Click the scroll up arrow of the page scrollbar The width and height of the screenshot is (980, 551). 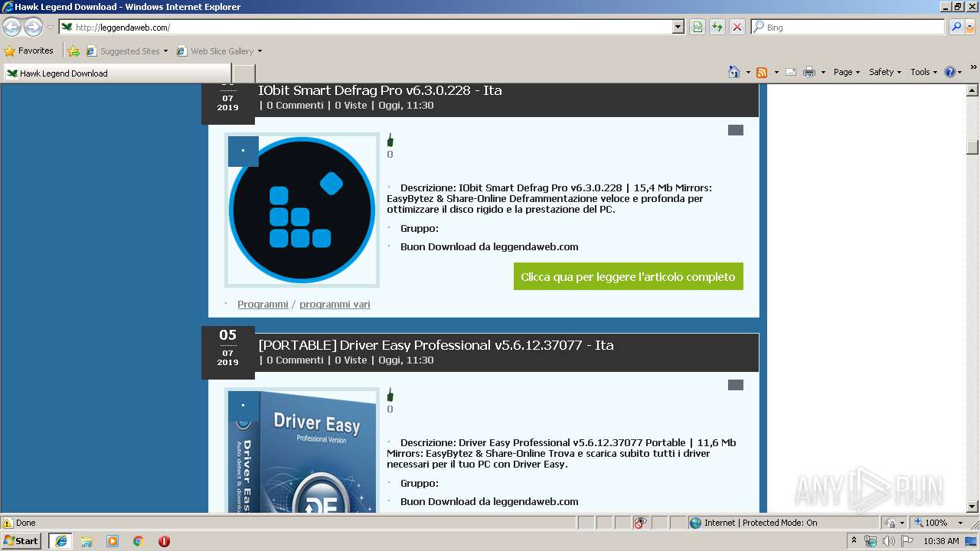pos(972,90)
